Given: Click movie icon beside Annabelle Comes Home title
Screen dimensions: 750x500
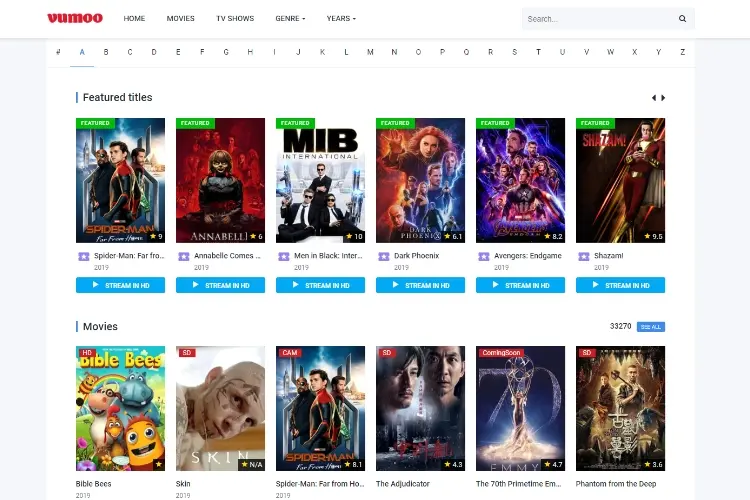Looking at the screenshot, I should point(184,256).
